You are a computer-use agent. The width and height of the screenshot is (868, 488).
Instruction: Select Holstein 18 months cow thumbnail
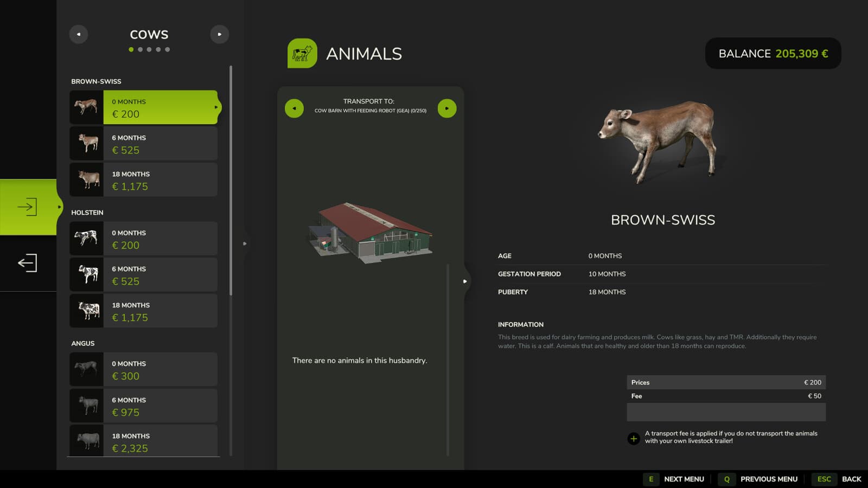point(86,311)
